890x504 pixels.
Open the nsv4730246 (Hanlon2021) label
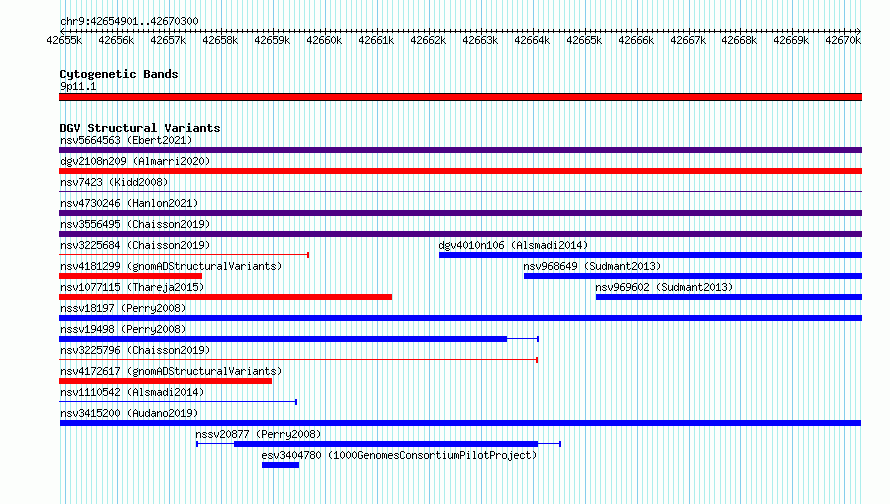tap(129, 203)
